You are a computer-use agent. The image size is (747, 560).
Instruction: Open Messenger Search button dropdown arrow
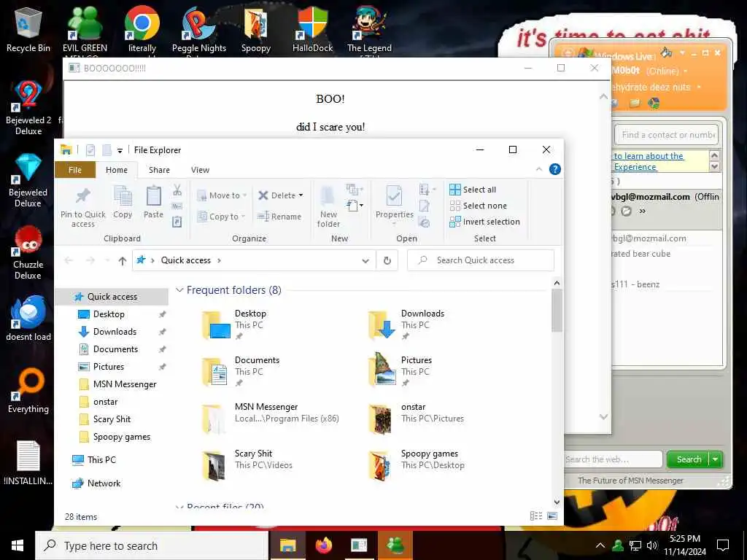coord(716,459)
